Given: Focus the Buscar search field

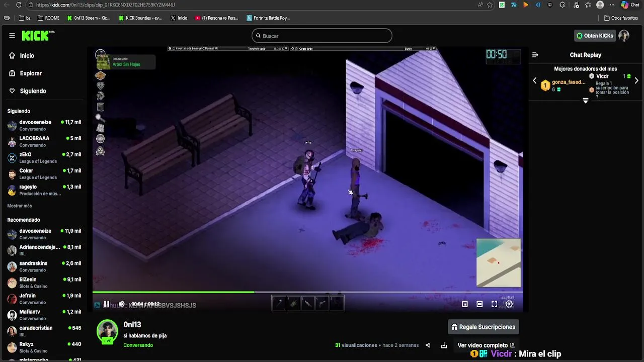Looking at the screenshot, I should tap(322, 36).
